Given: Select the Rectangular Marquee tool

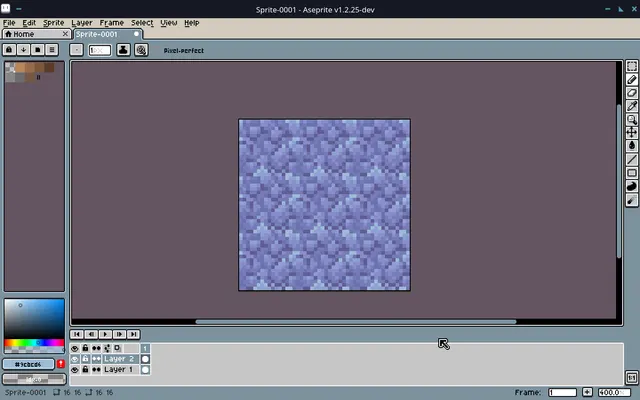Looking at the screenshot, I should [x=632, y=66].
